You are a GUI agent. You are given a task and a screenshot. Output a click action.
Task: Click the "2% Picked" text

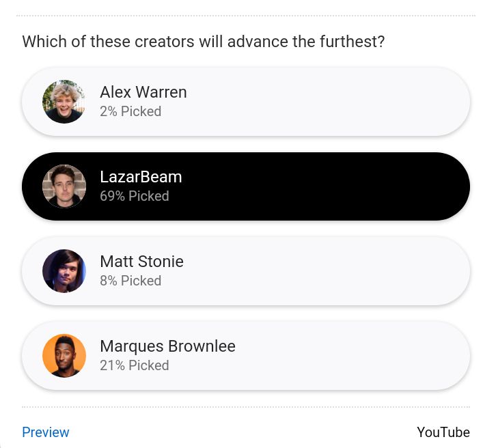point(130,111)
